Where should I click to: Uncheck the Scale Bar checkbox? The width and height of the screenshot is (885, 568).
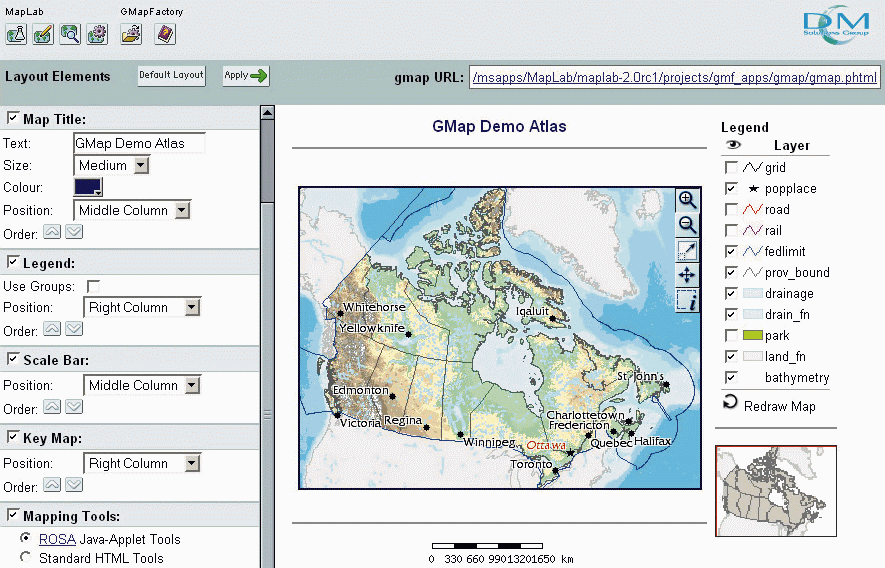pyautogui.click(x=12, y=359)
